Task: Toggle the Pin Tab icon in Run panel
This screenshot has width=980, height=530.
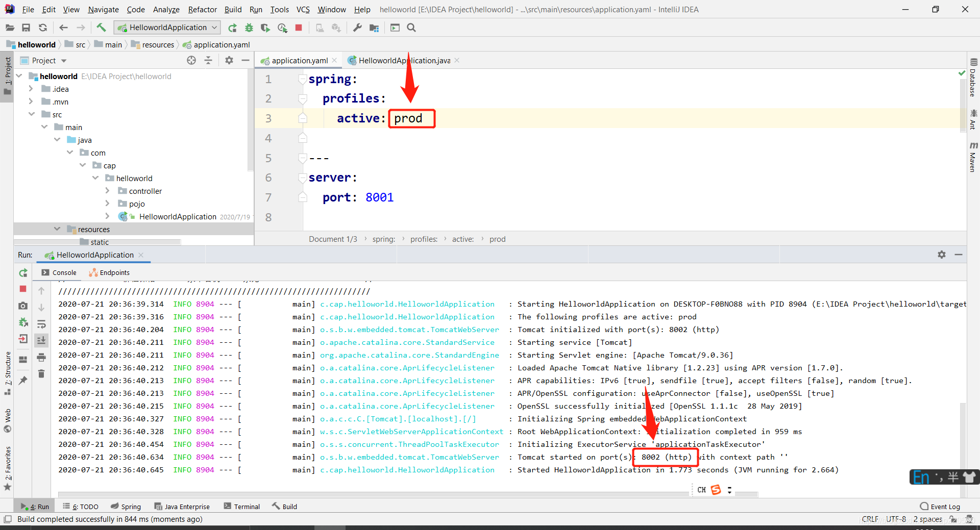Action: 23,380
